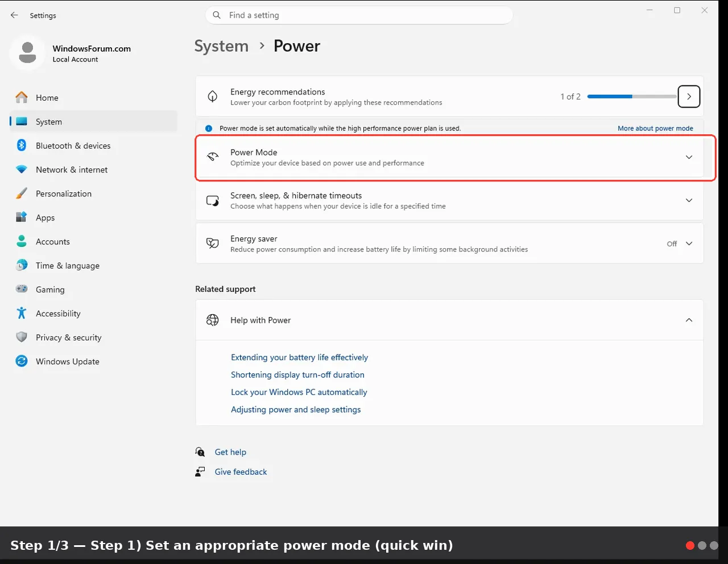The image size is (728, 564).
Task: Click the Bluetooth & devices icon
Action: click(x=22, y=146)
